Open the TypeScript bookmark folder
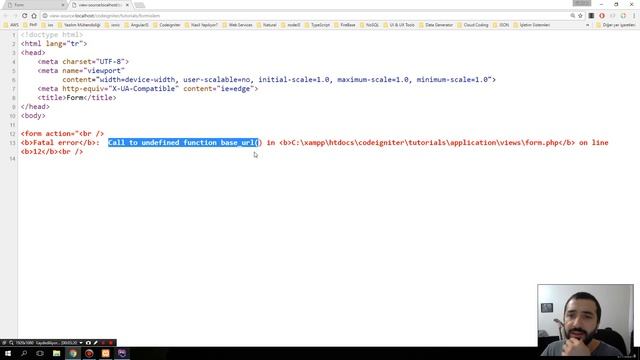Viewport: 640px width, 360px height. click(317, 25)
